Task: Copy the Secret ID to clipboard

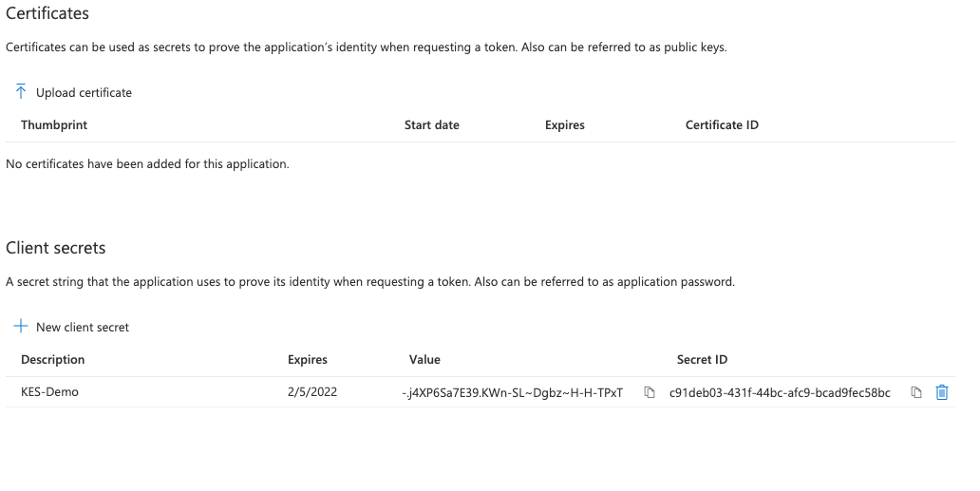Action: click(916, 392)
